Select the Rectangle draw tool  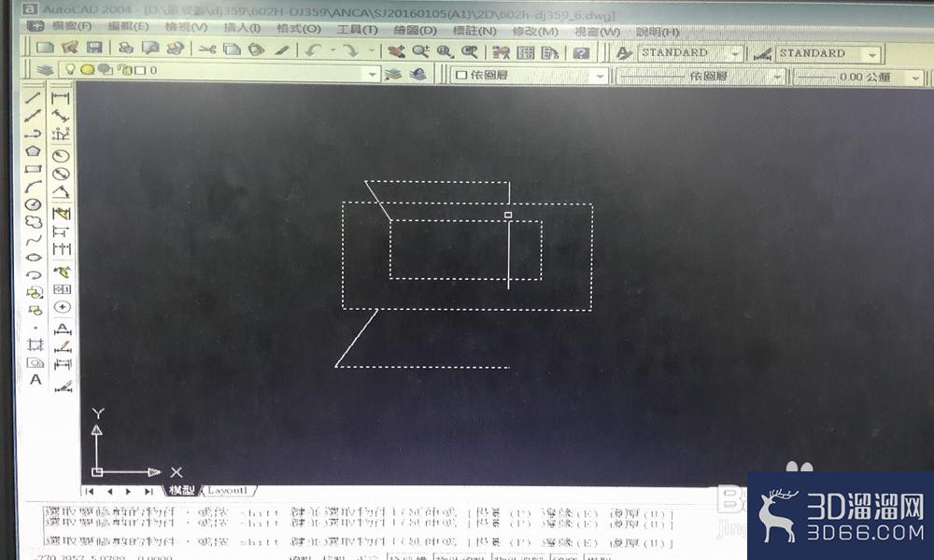coord(33,169)
